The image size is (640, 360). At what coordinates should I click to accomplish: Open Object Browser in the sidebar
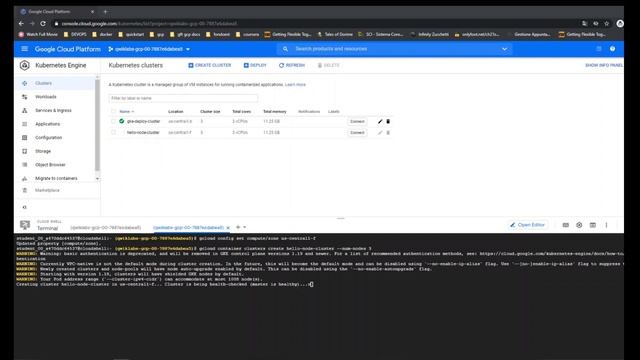(50, 165)
